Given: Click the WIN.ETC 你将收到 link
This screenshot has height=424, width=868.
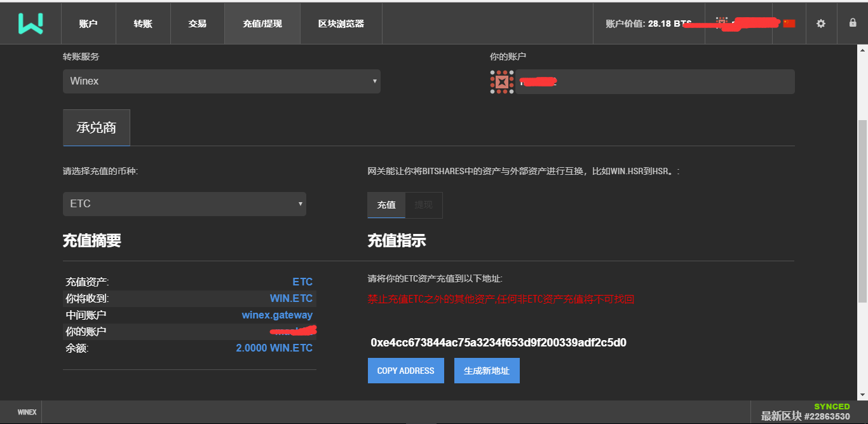Looking at the screenshot, I should click(x=291, y=298).
